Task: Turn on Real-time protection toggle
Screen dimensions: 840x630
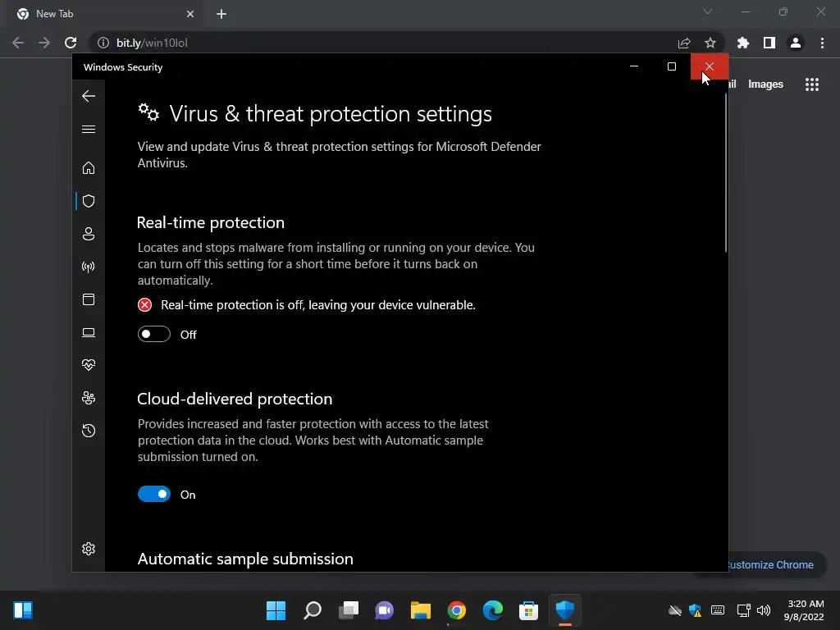Action: [x=154, y=334]
